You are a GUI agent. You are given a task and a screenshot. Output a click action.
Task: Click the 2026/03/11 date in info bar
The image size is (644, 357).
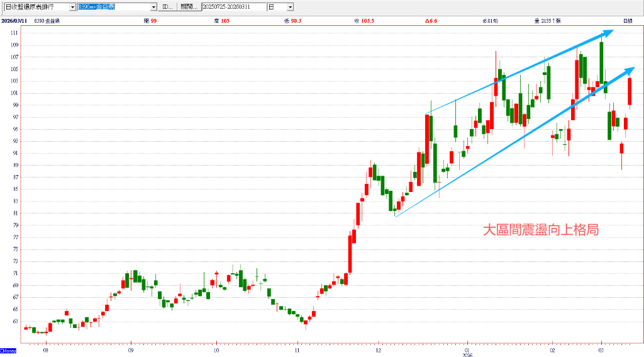[x=13, y=21]
